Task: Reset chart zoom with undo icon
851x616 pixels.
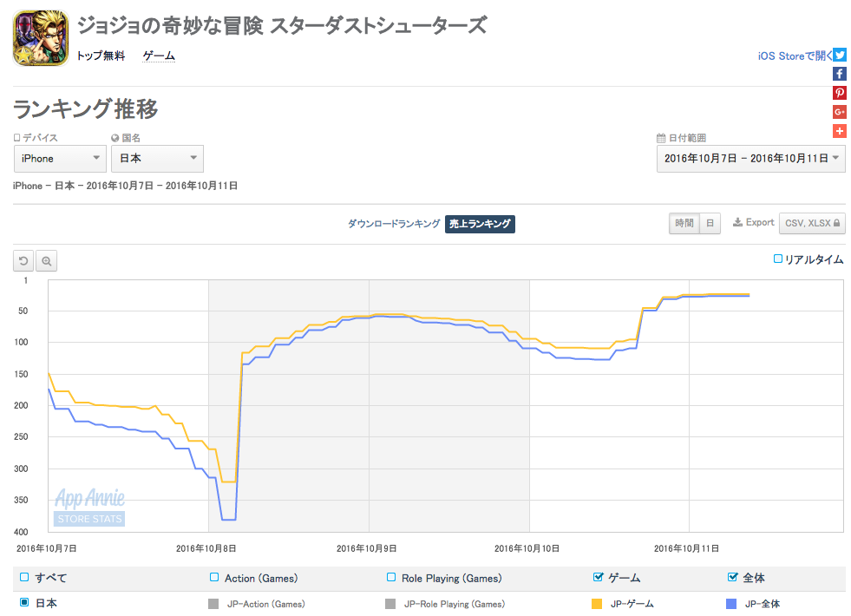Action: (x=23, y=261)
